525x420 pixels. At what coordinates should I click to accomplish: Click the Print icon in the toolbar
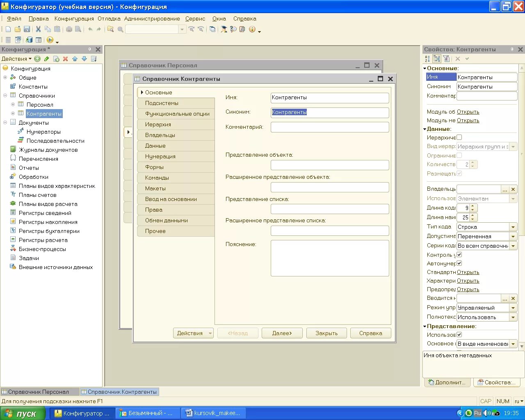[69, 29]
